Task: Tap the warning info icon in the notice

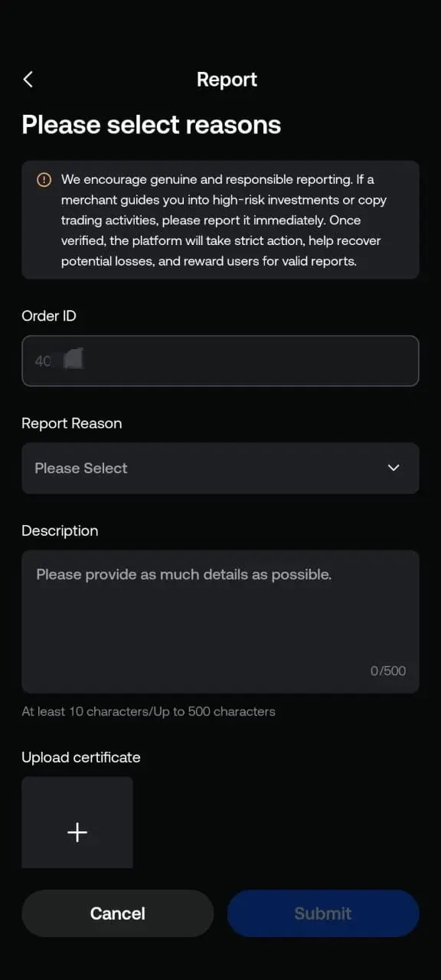Action: click(44, 180)
